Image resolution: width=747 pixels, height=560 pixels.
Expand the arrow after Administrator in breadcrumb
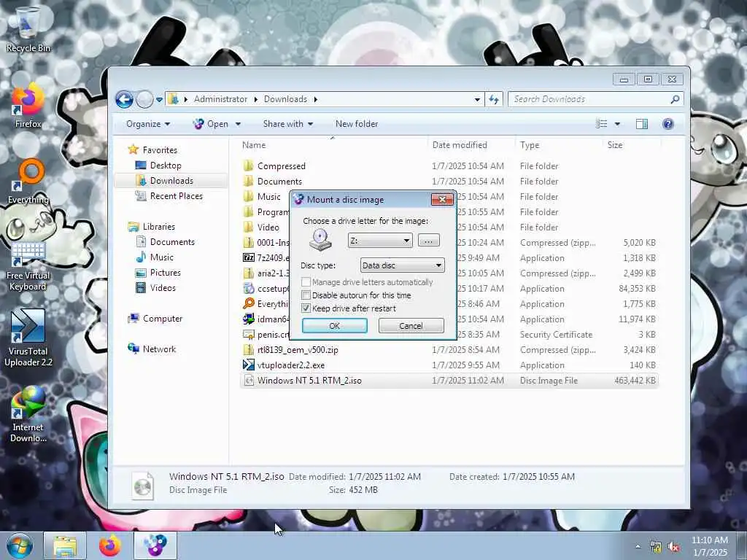(x=256, y=99)
